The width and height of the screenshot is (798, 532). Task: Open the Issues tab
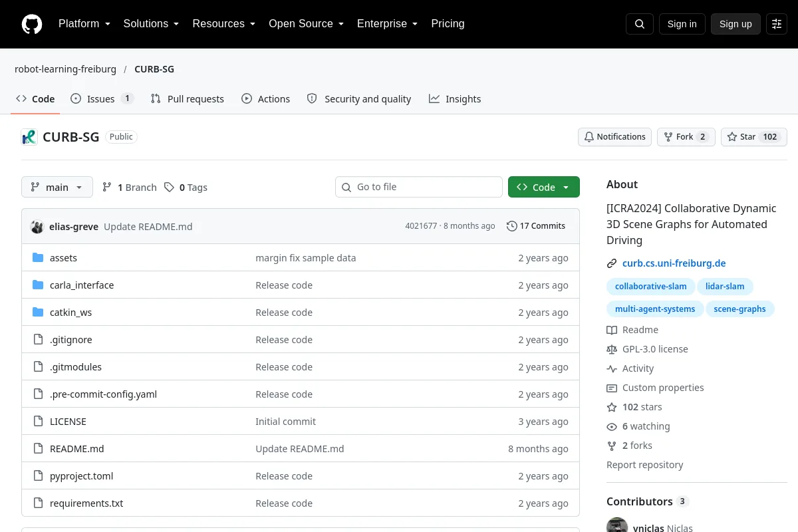(x=102, y=99)
